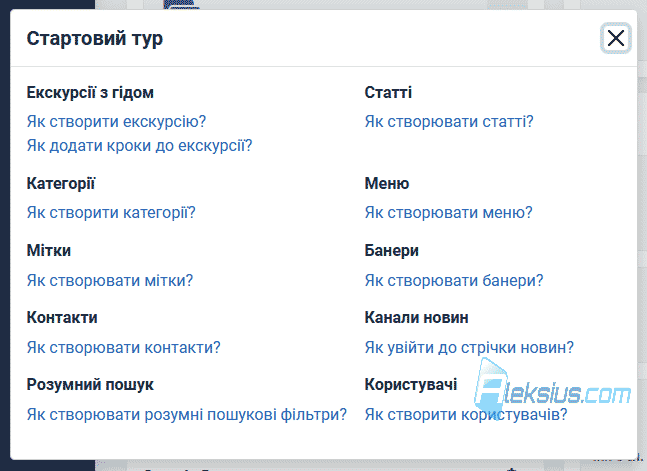Select the heading Користувачі

click(411, 385)
